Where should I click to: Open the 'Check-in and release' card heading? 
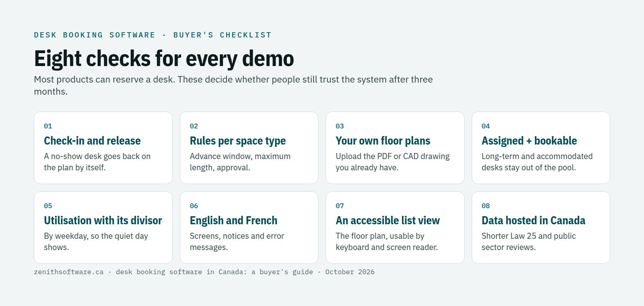click(92, 141)
